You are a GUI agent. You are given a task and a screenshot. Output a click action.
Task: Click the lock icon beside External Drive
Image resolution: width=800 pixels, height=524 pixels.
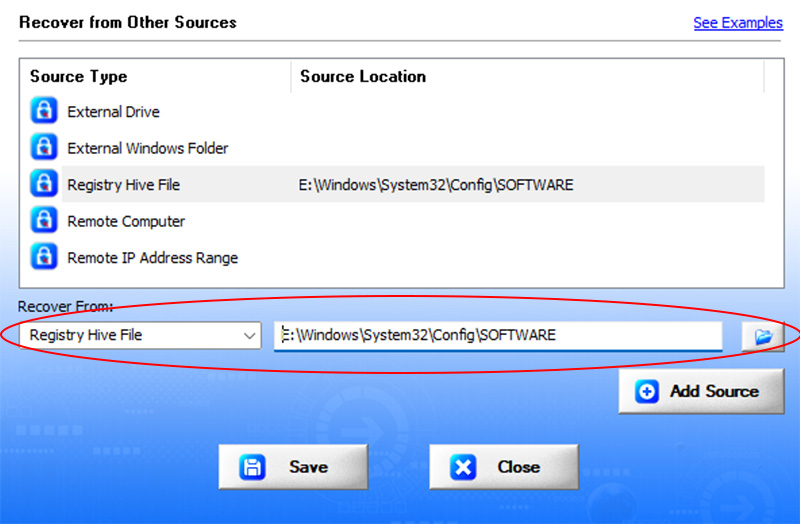44,110
